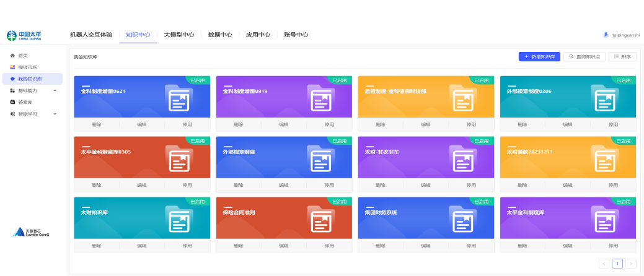This screenshot has height=276, width=644.
Task: Click the folder icon on 金科制度增量0919 card
Action: tap(320, 98)
